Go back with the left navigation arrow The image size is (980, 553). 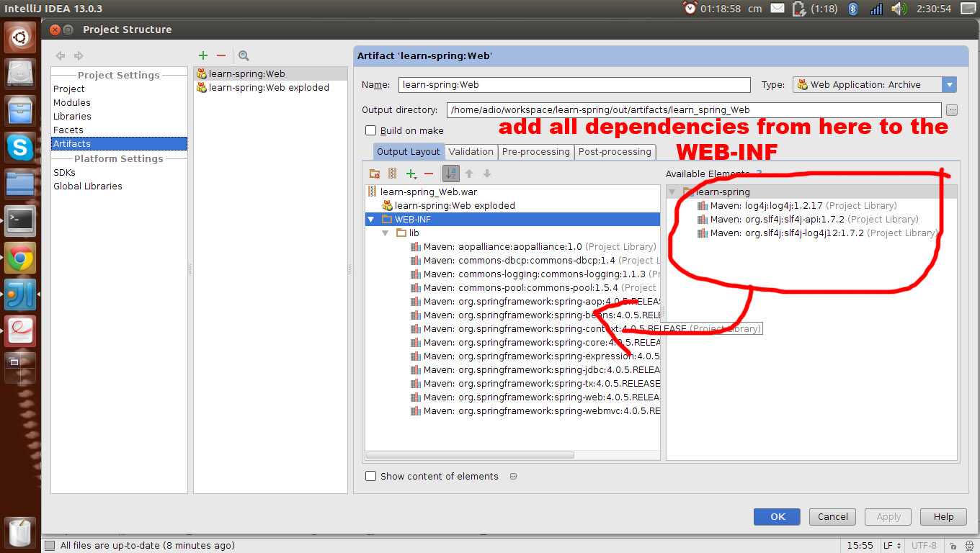coord(61,55)
